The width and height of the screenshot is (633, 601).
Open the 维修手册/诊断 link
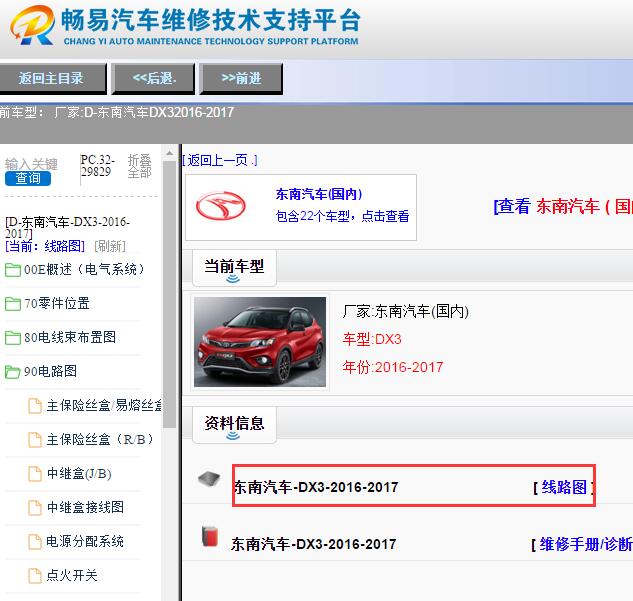click(x=586, y=544)
